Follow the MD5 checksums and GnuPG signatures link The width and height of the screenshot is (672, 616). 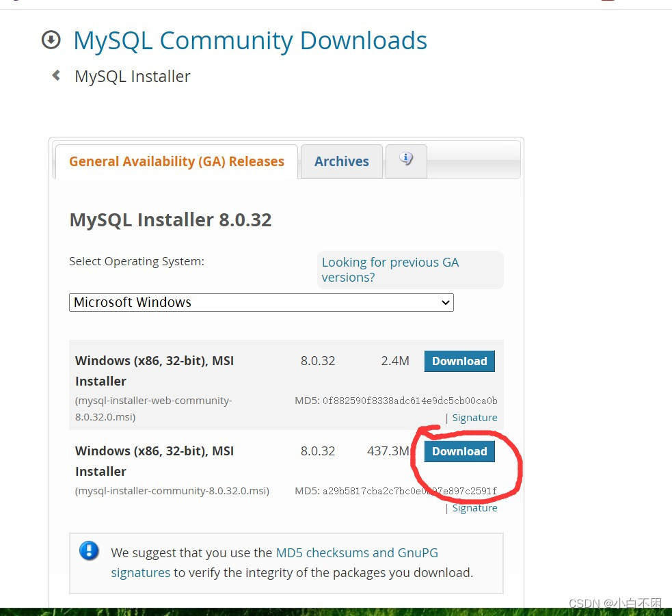[274, 563]
